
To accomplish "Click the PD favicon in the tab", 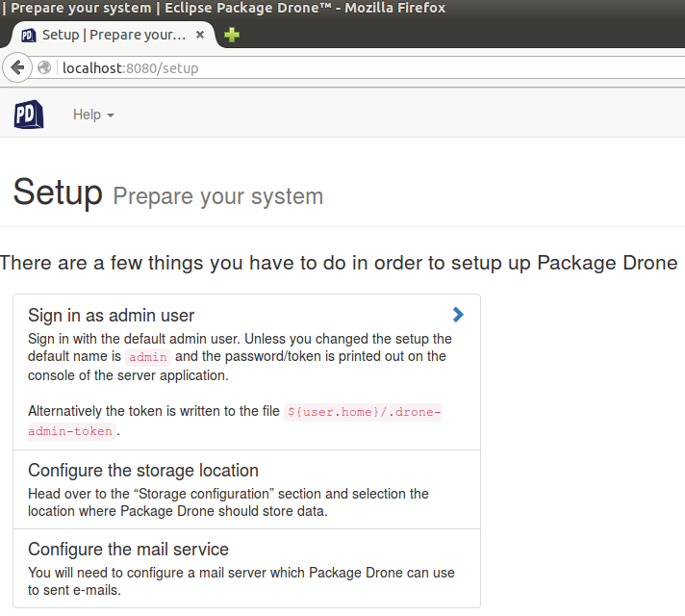I will pos(29,35).
